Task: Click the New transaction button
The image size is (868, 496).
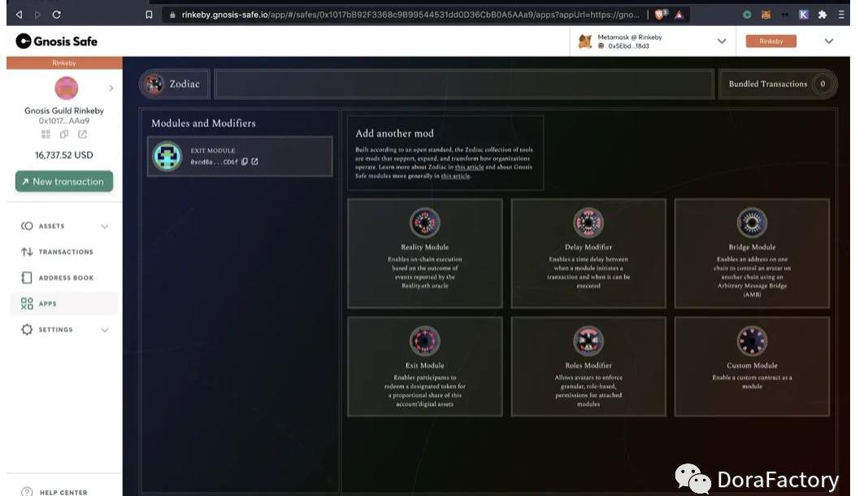Action: point(64,181)
